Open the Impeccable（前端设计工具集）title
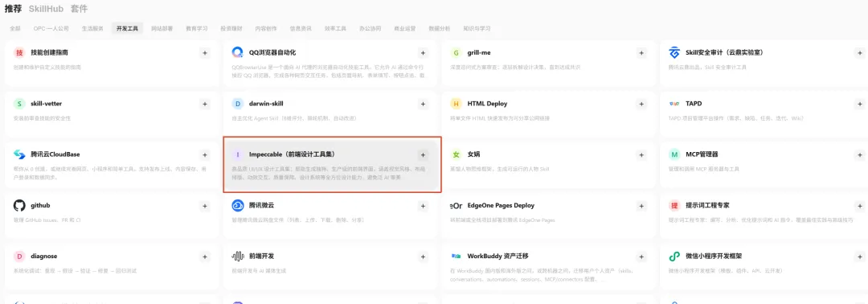The width and height of the screenshot is (868, 304). click(x=293, y=154)
